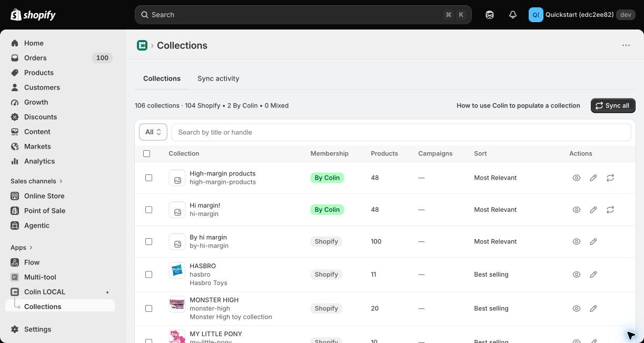Edit By hi margin pencil icon
The image size is (644, 343).
click(593, 242)
